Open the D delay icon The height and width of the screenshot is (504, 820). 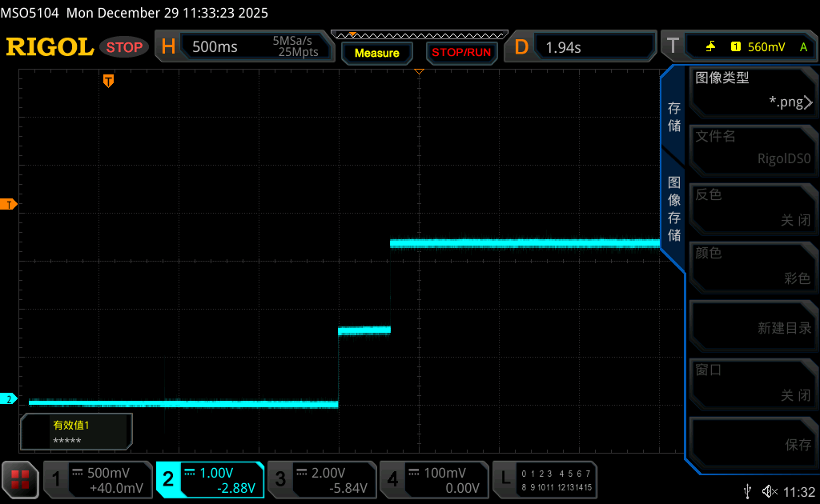[x=521, y=47]
